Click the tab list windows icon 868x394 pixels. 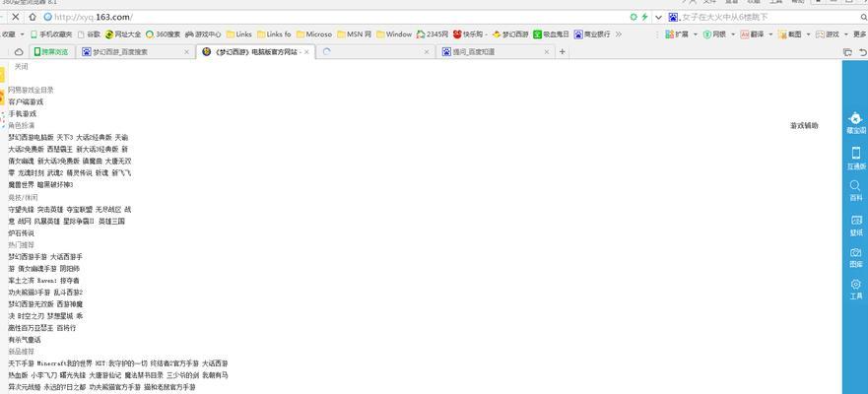[847, 52]
